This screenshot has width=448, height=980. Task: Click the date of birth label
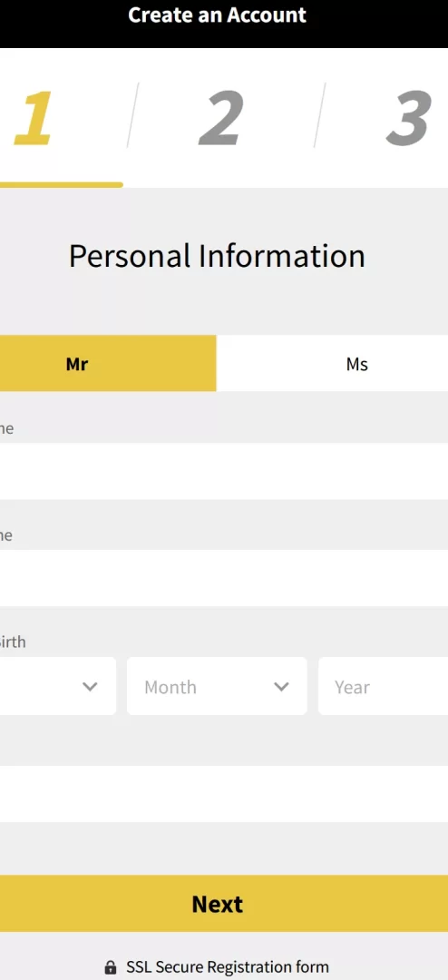(x=13, y=642)
